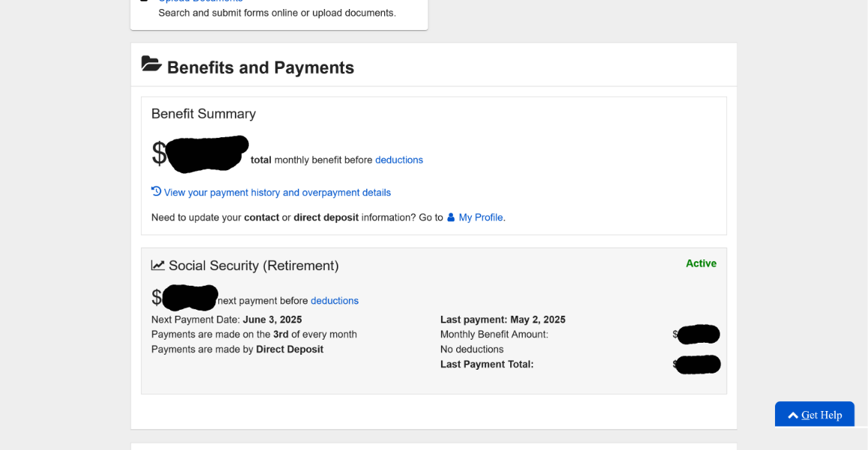Click 'total monthly benefit before' text
The height and width of the screenshot is (450, 868).
point(311,160)
